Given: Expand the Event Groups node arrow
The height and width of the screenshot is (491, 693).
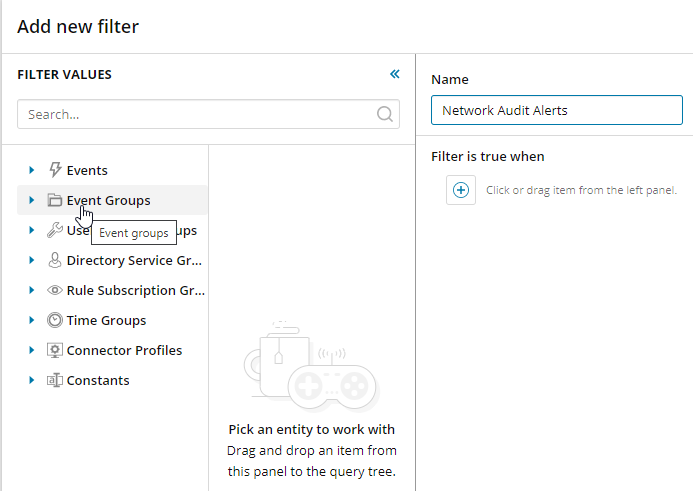Looking at the screenshot, I should click(32, 200).
